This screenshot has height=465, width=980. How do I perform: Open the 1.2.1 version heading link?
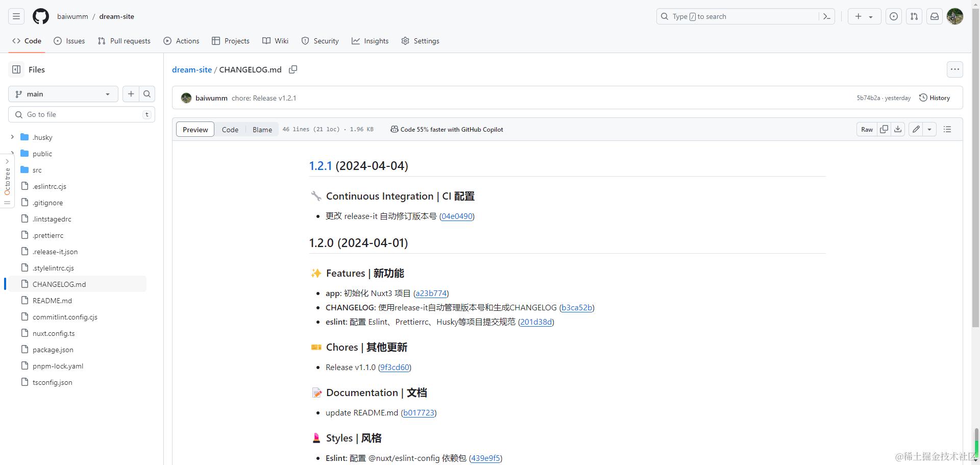(x=321, y=166)
